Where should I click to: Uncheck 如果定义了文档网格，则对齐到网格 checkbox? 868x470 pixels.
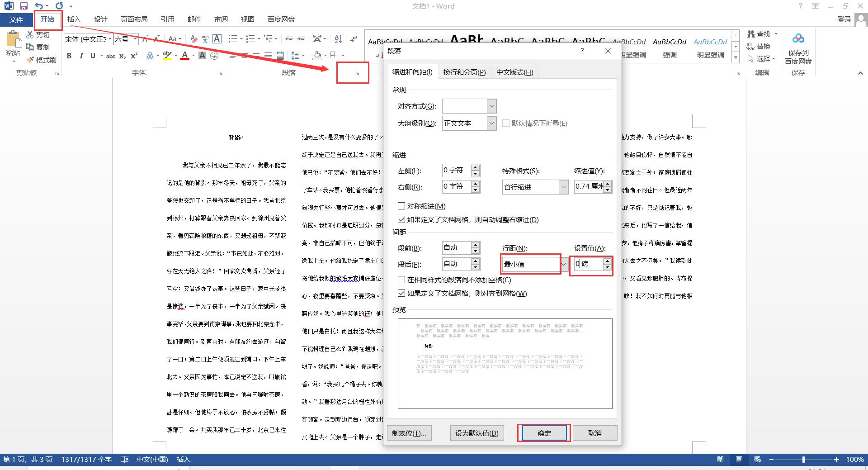point(401,293)
